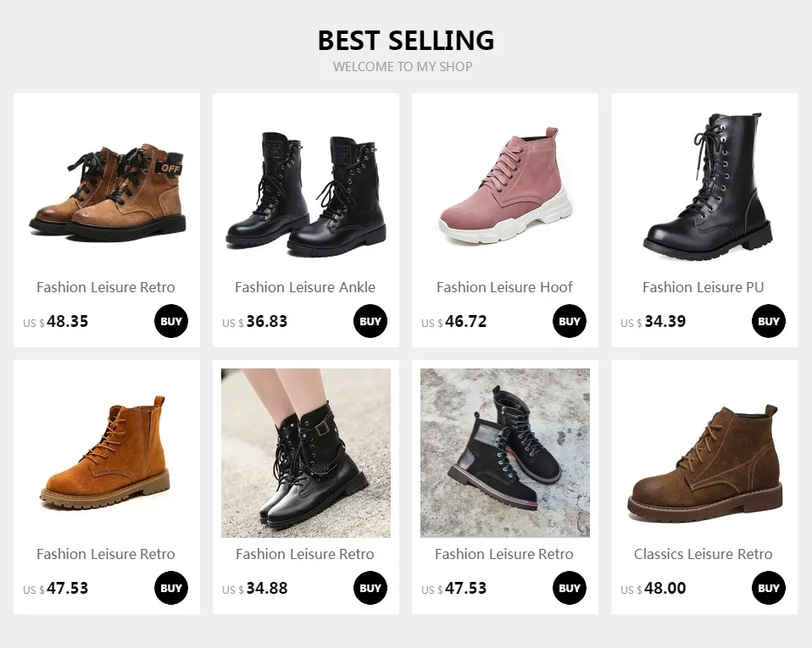Click the US $47.53 price under tan boot

click(x=55, y=589)
